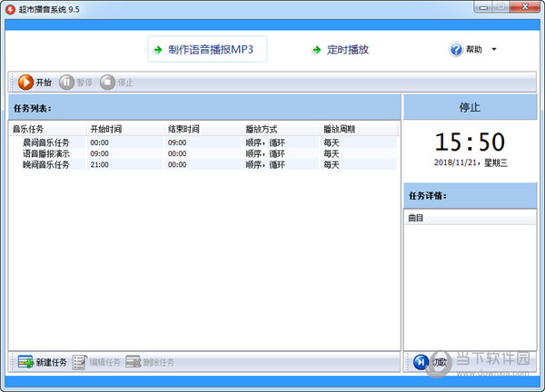
Task: Click the 15:50 clock display
Action: (469, 142)
